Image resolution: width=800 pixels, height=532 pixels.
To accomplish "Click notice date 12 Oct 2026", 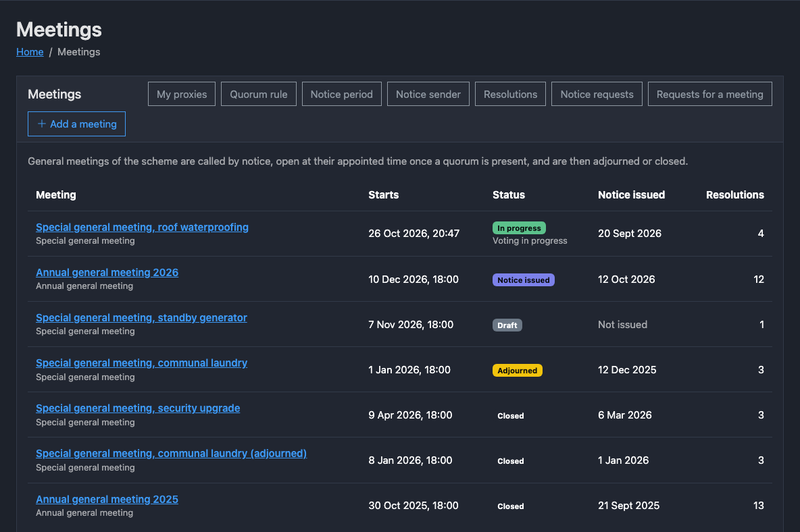I will pos(626,280).
